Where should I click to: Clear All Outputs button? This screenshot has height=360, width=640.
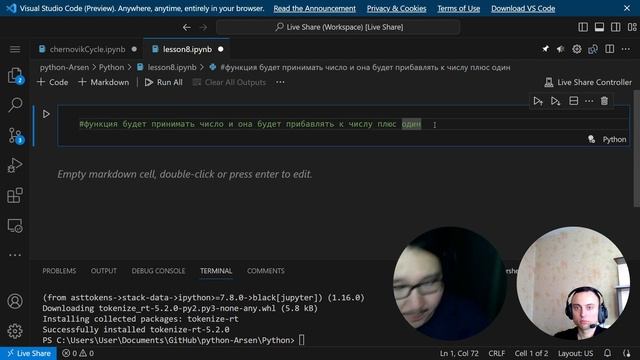tap(229, 82)
